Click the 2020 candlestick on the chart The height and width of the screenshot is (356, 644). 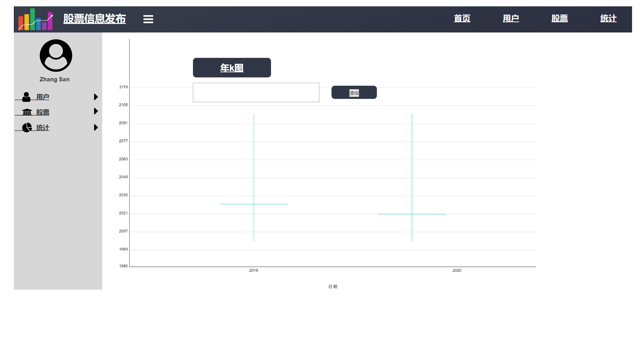click(x=412, y=214)
